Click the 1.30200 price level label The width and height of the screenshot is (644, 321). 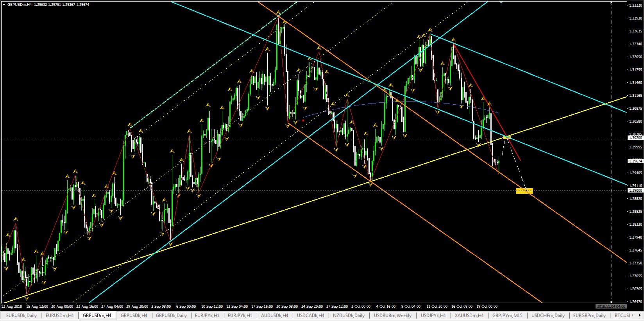[635, 138]
